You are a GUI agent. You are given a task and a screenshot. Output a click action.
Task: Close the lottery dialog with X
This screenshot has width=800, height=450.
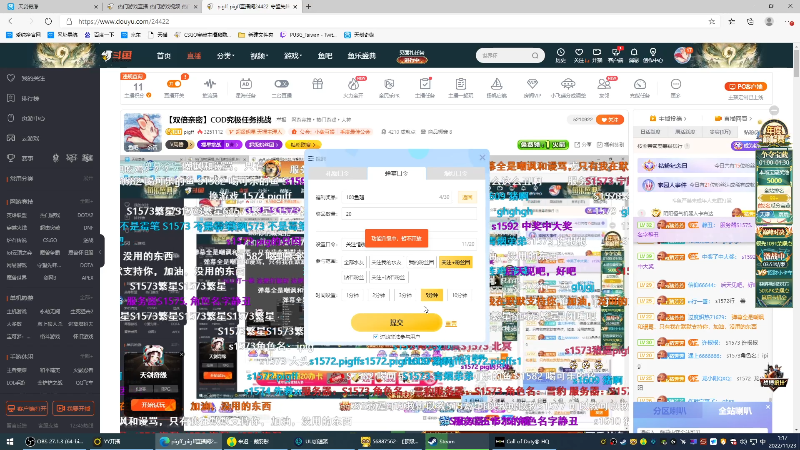(482, 158)
